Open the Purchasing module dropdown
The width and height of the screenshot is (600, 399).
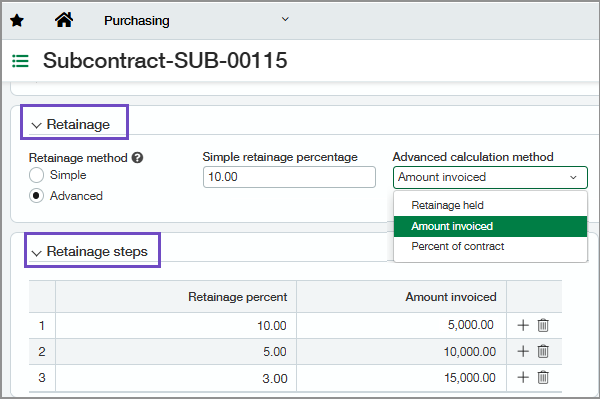[285, 19]
